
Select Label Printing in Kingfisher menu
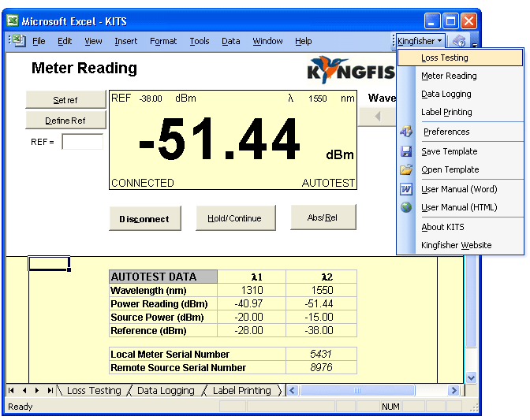point(460,112)
